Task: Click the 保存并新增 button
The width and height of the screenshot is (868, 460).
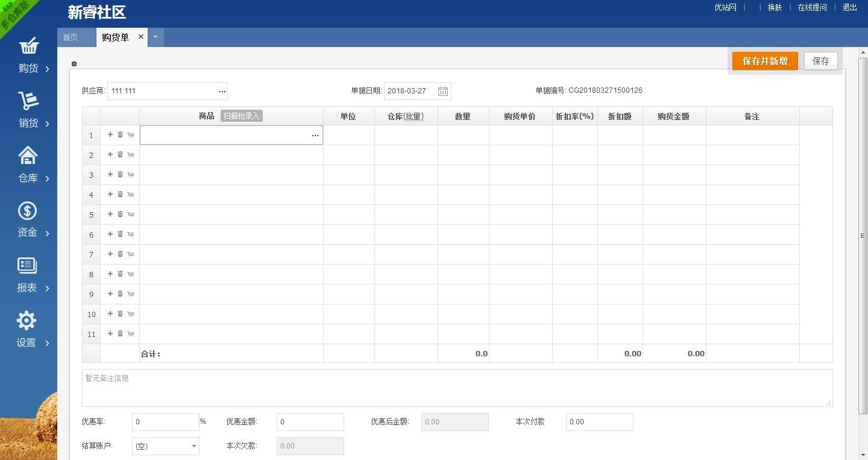Action: 764,61
